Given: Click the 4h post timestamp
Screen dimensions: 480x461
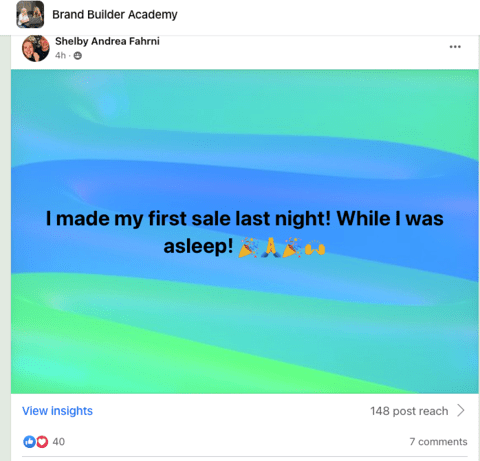Looking at the screenshot, I should tap(60, 55).
